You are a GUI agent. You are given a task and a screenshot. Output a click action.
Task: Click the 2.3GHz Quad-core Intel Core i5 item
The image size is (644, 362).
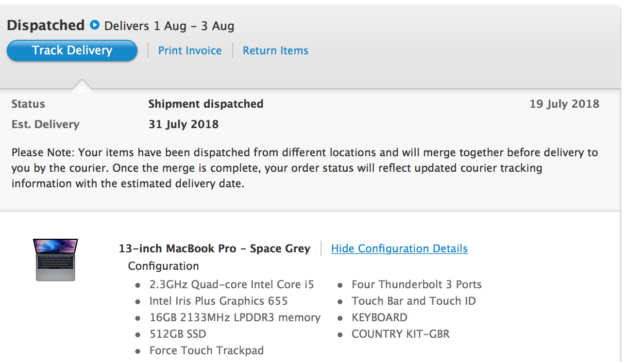coord(231,284)
